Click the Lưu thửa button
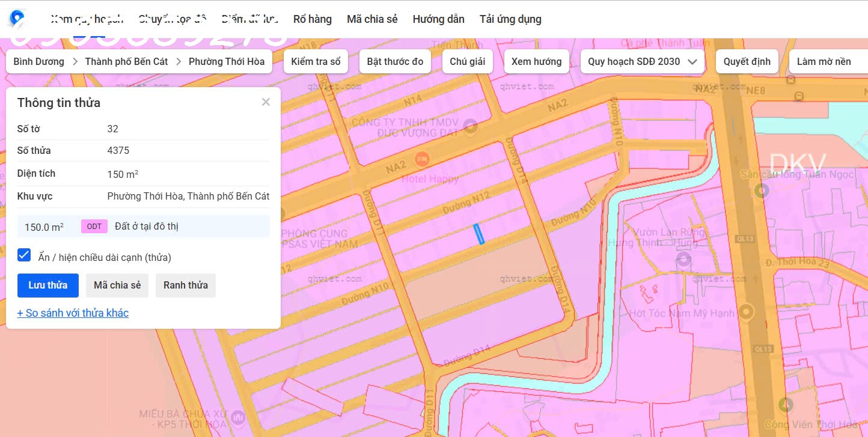This screenshot has width=868, height=437. tap(48, 285)
